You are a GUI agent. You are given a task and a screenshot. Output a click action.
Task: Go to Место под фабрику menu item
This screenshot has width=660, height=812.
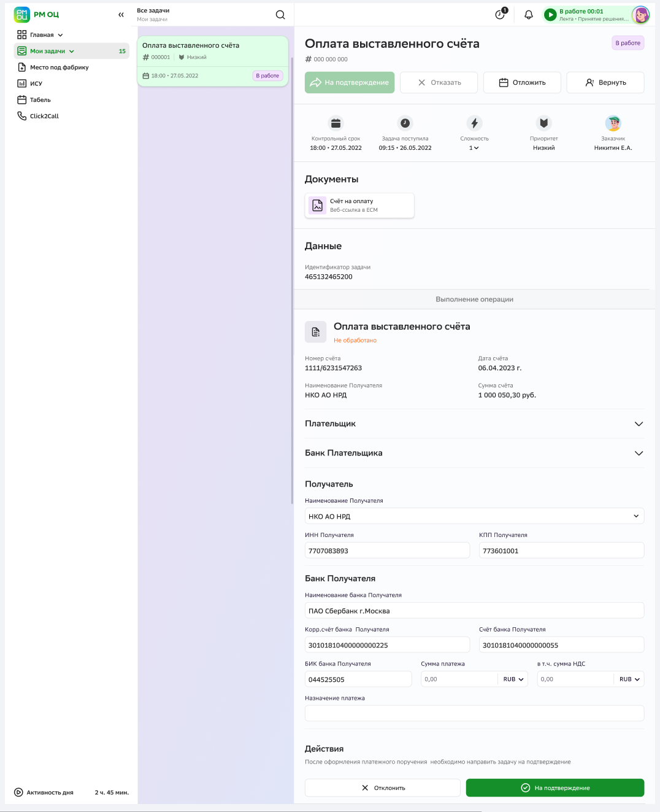point(59,68)
